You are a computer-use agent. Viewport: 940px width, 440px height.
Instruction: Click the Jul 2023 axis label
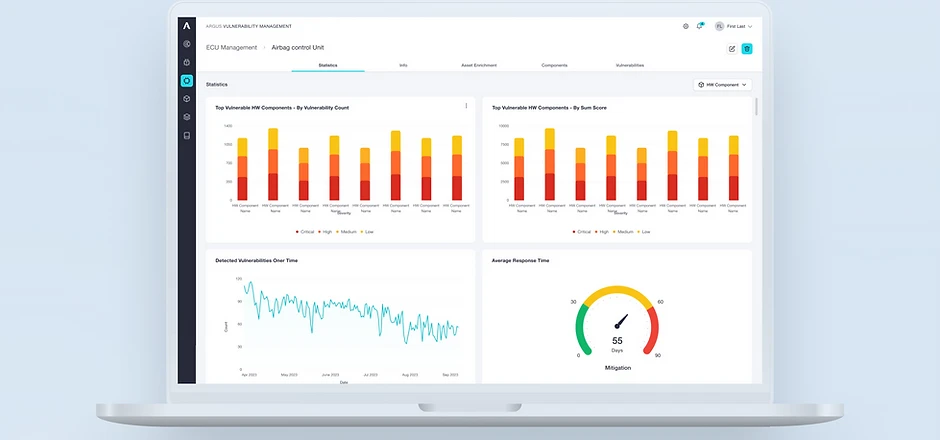[x=370, y=375]
